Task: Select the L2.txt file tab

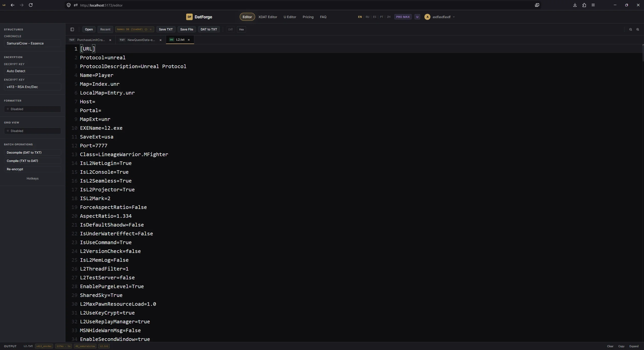Action: point(180,40)
